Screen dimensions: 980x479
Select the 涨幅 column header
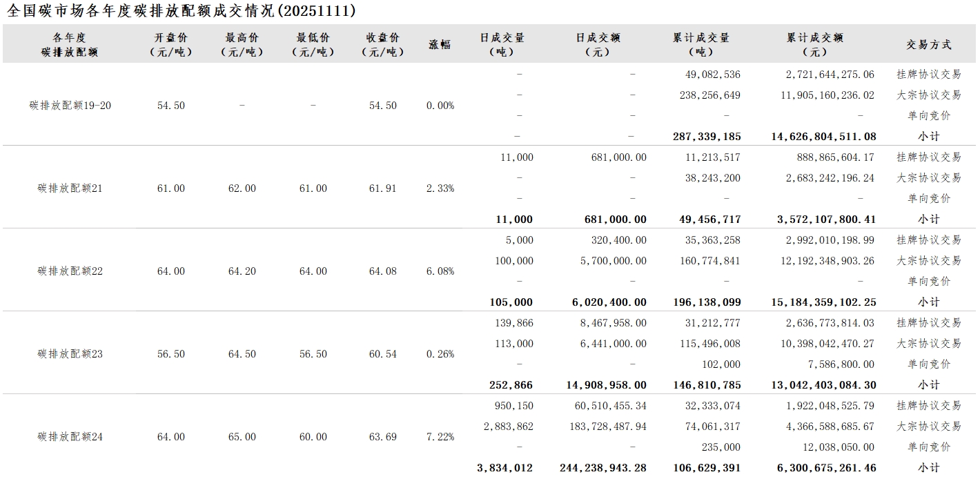pos(440,44)
